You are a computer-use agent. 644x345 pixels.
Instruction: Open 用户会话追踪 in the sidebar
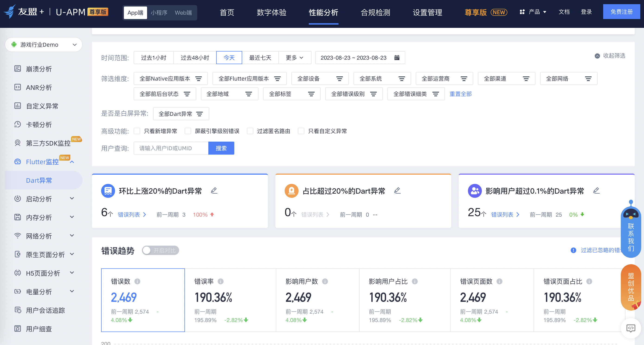[45, 310]
